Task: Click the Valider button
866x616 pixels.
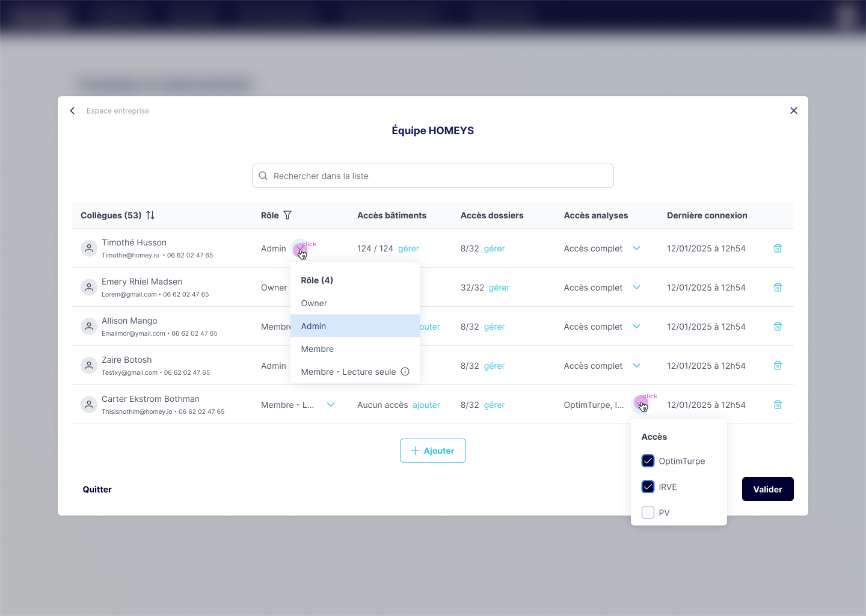Action: coord(767,489)
